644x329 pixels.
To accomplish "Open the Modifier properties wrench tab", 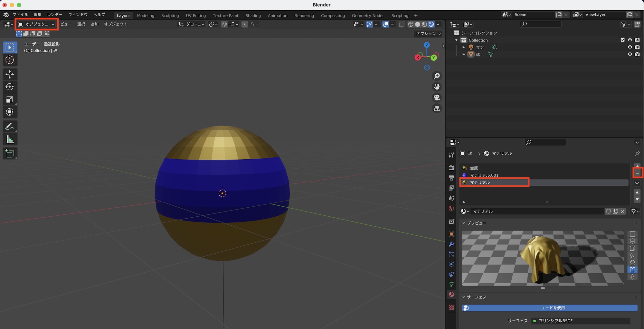I will click(x=451, y=244).
